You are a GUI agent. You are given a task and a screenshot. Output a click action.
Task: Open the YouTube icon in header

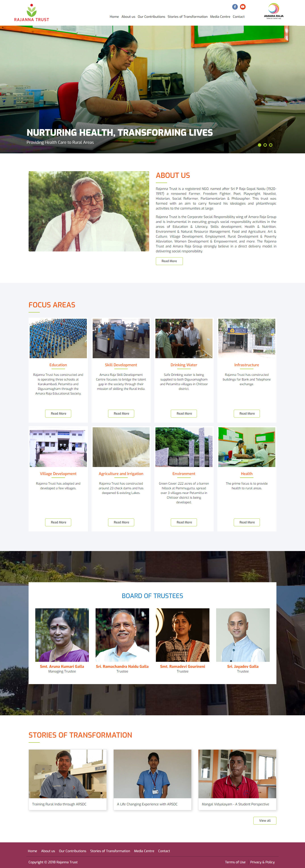(x=242, y=7)
